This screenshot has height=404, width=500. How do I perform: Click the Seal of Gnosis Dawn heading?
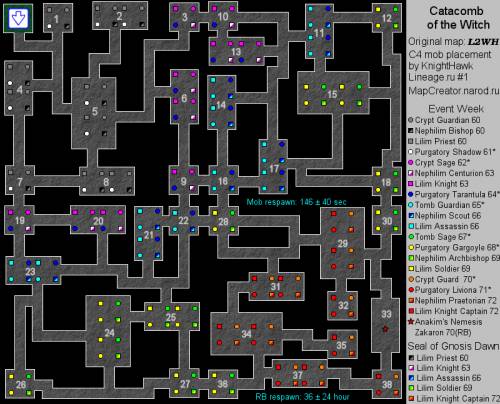453,346
